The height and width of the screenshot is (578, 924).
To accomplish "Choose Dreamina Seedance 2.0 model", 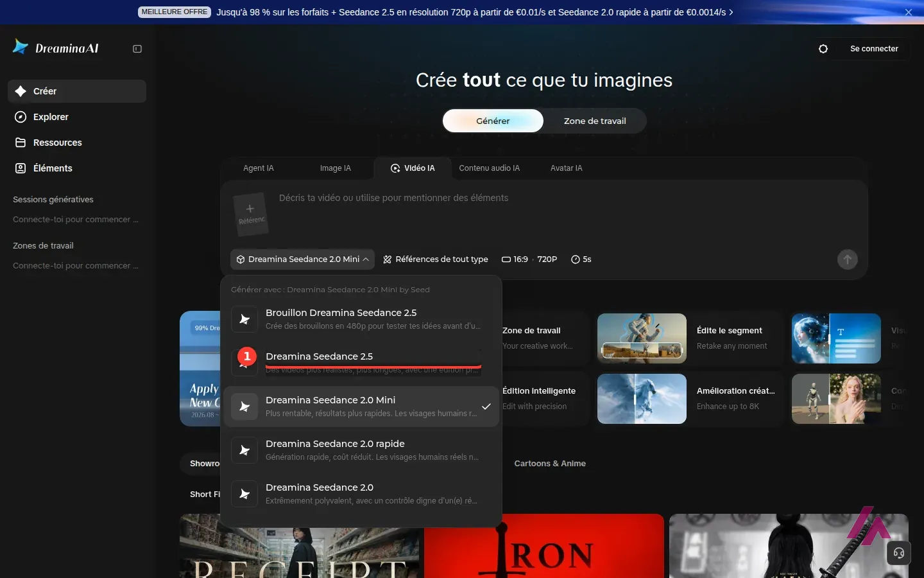I will pyautogui.click(x=361, y=494).
